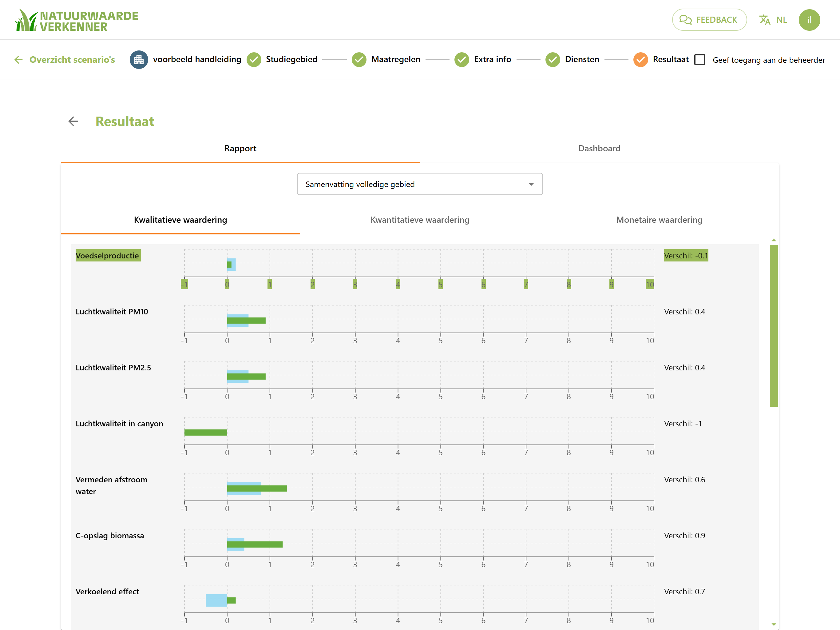
Task: Go back to Overzicht scenario's
Action: point(65,60)
